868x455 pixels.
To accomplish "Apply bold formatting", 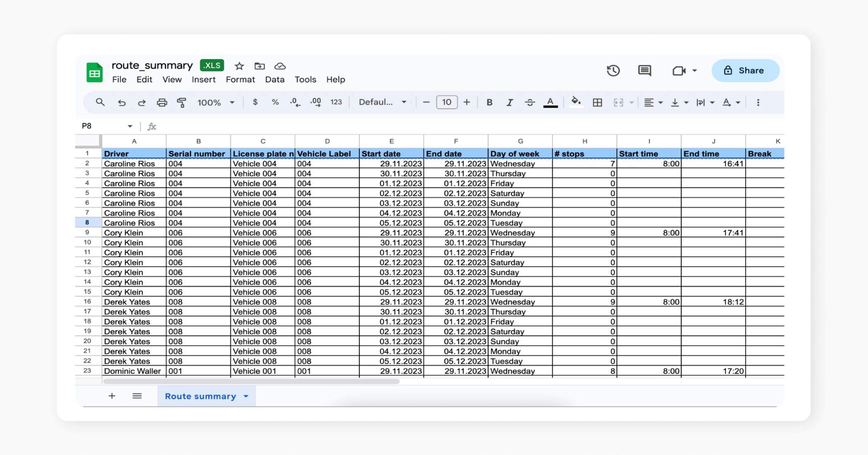I will point(489,102).
